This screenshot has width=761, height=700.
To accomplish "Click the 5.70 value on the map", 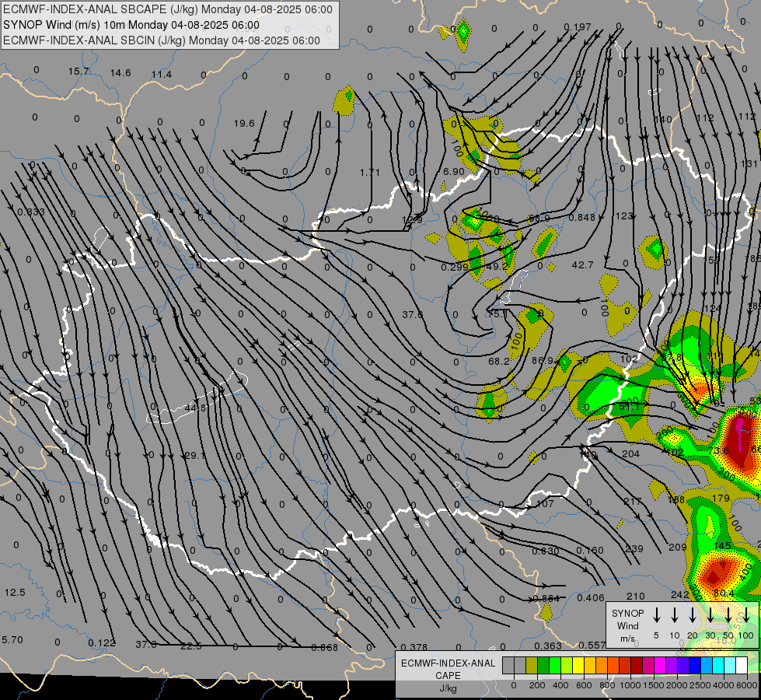I will (x=12, y=640).
